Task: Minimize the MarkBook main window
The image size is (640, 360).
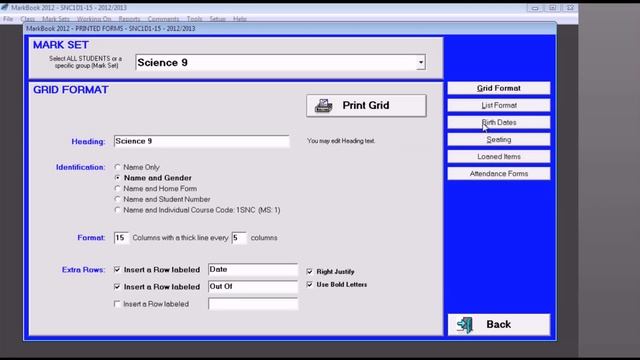Action: point(535,8)
